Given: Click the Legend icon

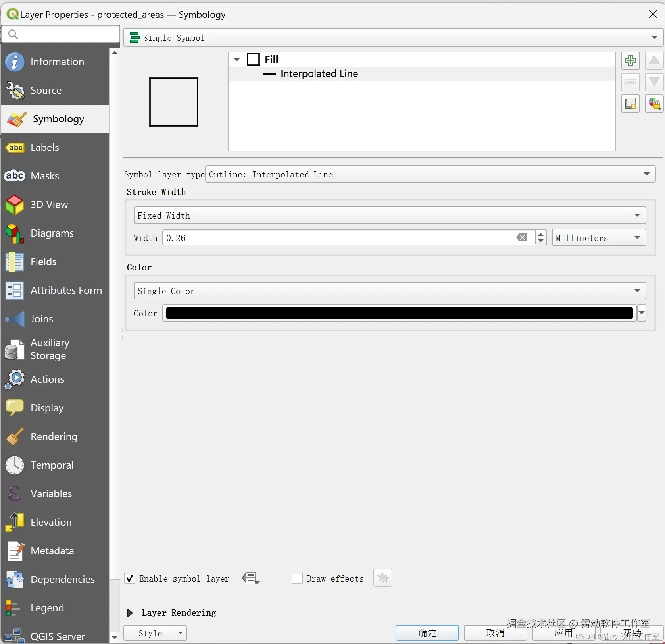Looking at the screenshot, I should 13,608.
